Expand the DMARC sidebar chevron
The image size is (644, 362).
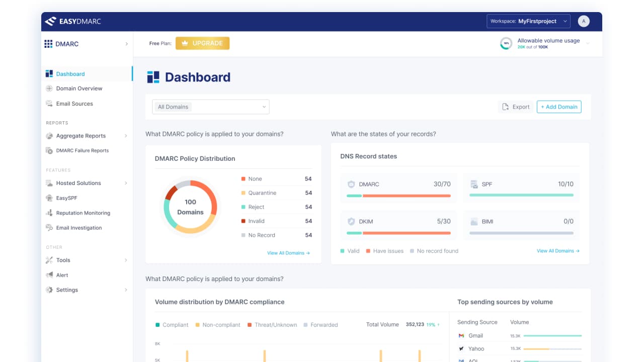pyautogui.click(x=126, y=44)
